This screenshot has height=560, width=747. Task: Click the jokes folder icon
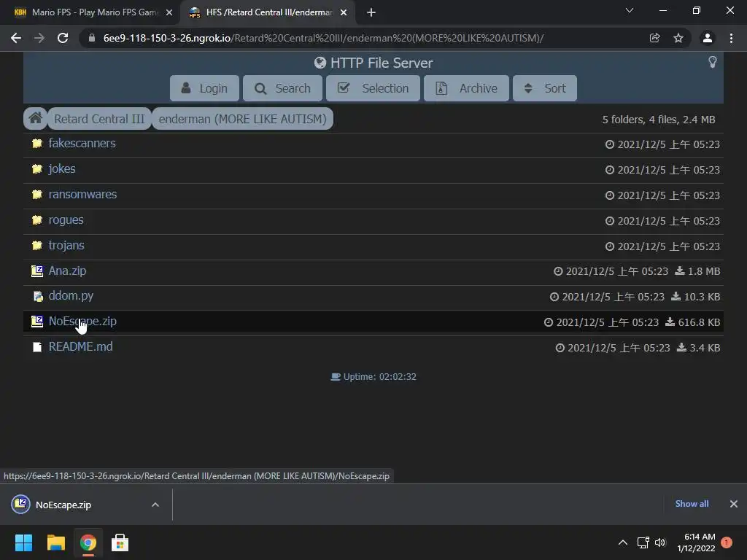click(x=36, y=169)
